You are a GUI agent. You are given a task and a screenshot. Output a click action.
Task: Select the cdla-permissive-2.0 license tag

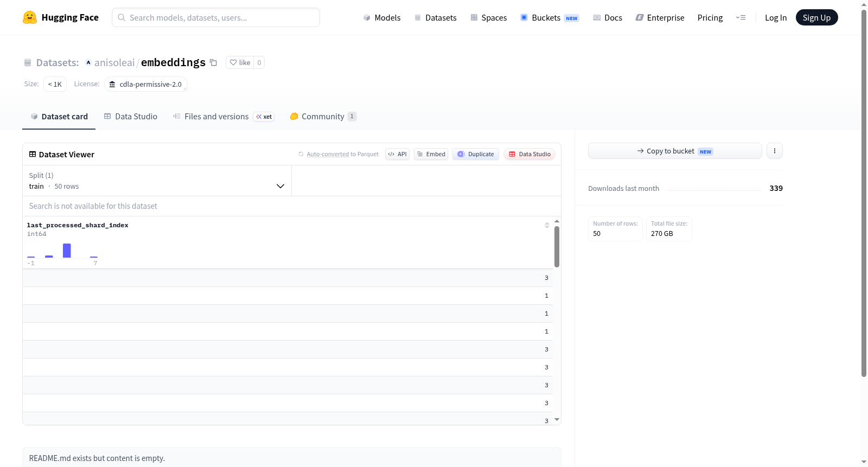[145, 84]
